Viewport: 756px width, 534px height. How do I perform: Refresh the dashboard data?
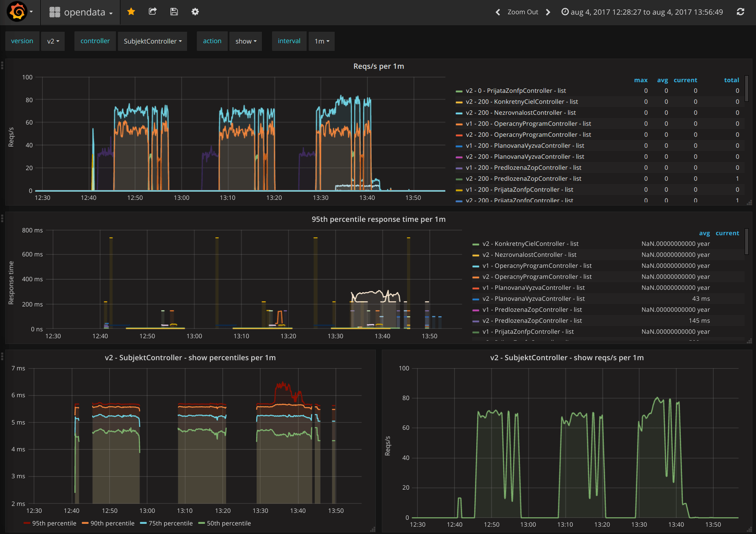pyautogui.click(x=741, y=12)
